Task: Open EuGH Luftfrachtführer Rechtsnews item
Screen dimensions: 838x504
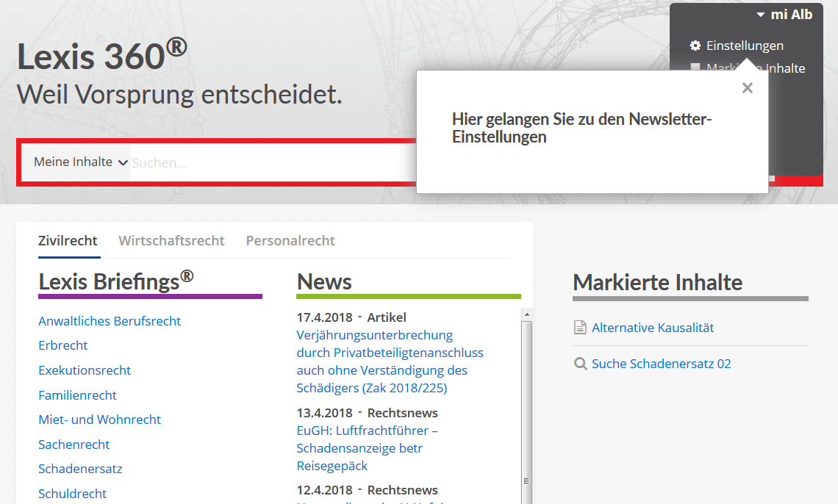Action: pos(367,448)
